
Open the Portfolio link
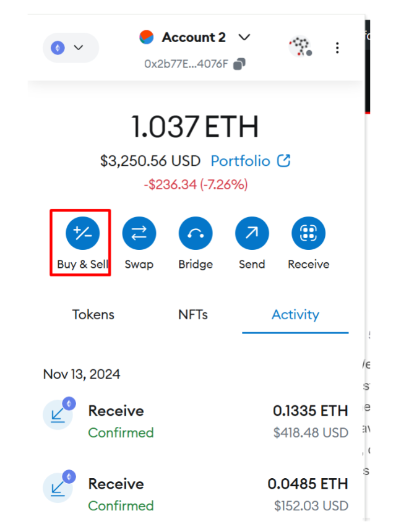click(x=241, y=161)
